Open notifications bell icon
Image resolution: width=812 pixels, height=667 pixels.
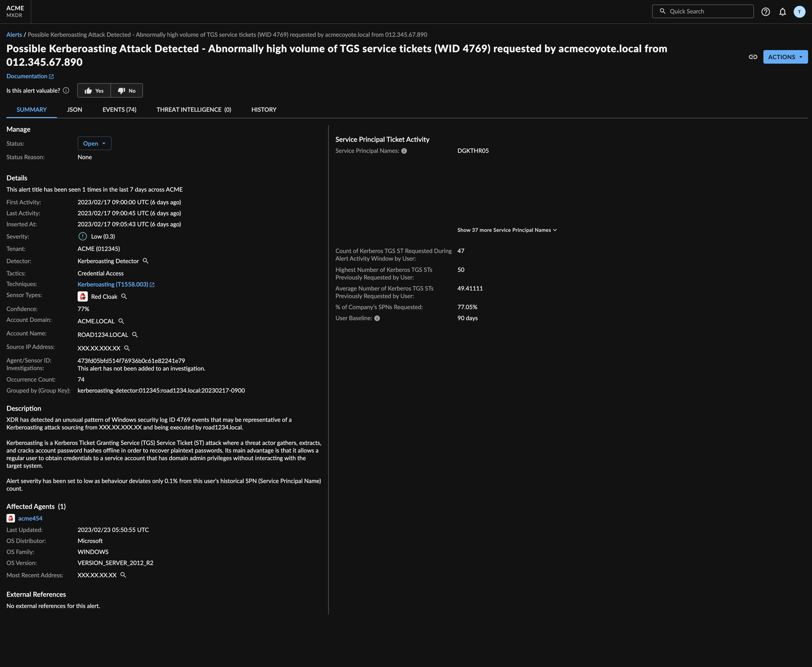(782, 11)
